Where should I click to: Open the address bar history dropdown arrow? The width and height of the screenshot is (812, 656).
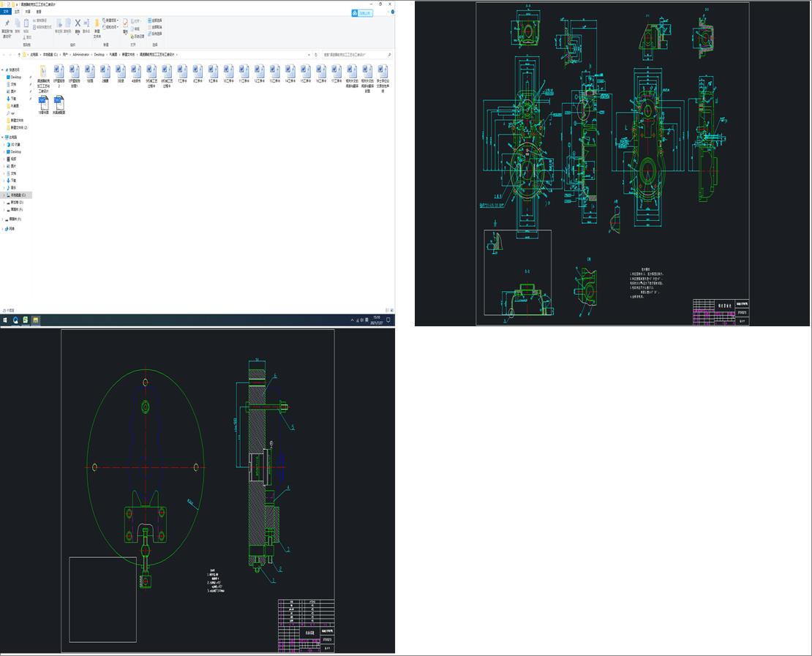[309, 54]
